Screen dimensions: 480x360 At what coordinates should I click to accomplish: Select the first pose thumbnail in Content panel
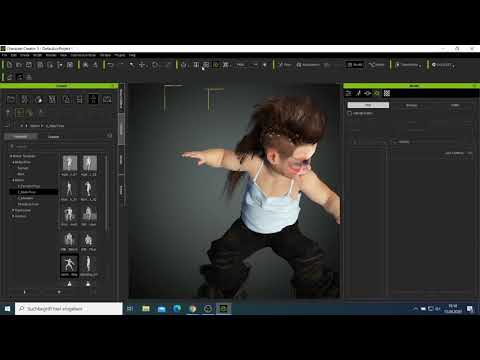tap(70, 165)
